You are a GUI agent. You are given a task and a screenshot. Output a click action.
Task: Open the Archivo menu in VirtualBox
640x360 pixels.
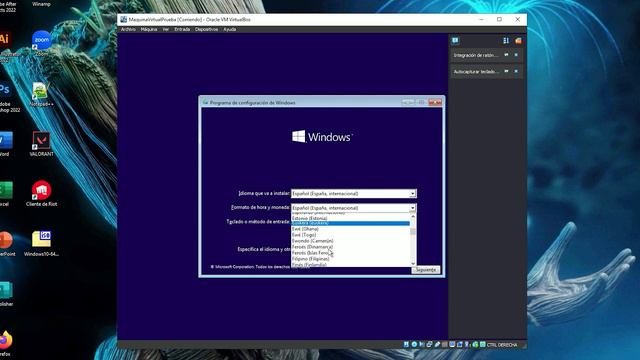pos(128,29)
